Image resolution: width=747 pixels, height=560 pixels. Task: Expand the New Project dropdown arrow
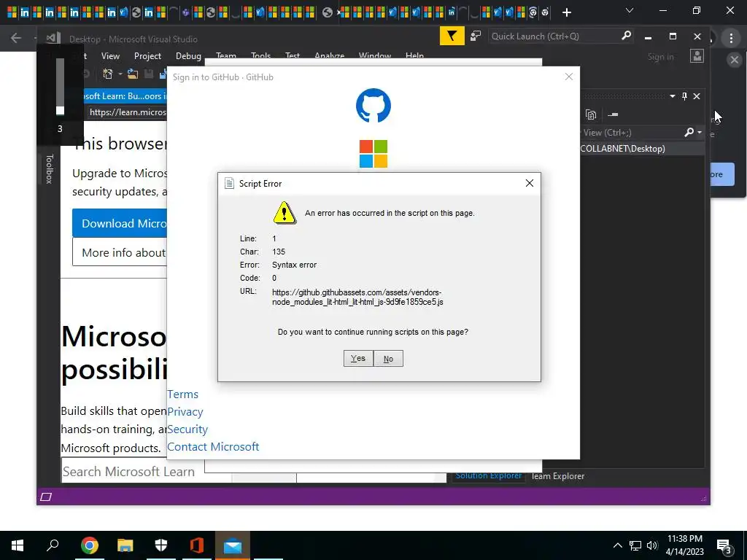[x=120, y=74]
